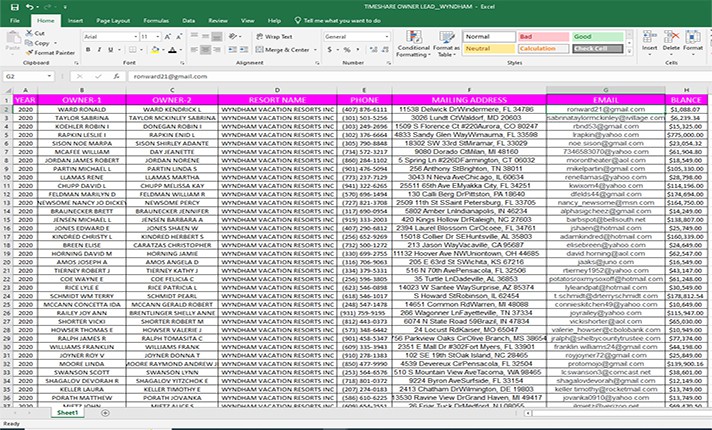The height and width of the screenshot is (430, 712).
Task: Click Decrease Decimal
Action: pos(385,49)
